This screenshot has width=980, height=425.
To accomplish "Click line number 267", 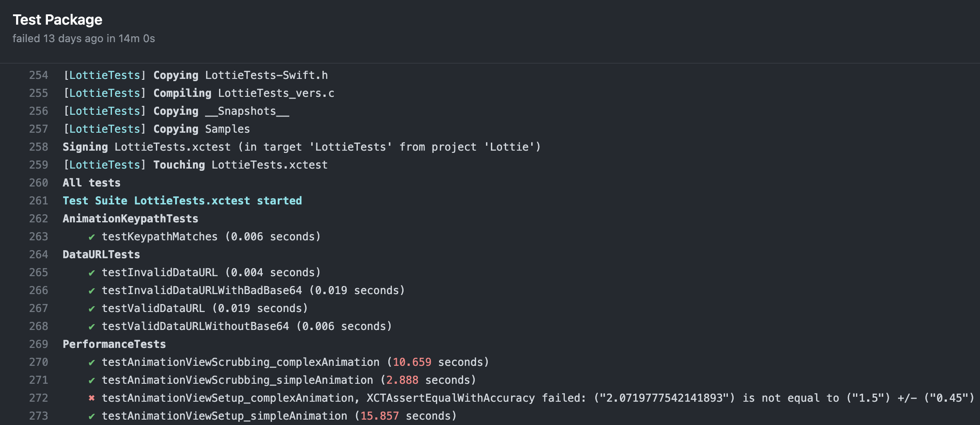I will [x=39, y=308].
